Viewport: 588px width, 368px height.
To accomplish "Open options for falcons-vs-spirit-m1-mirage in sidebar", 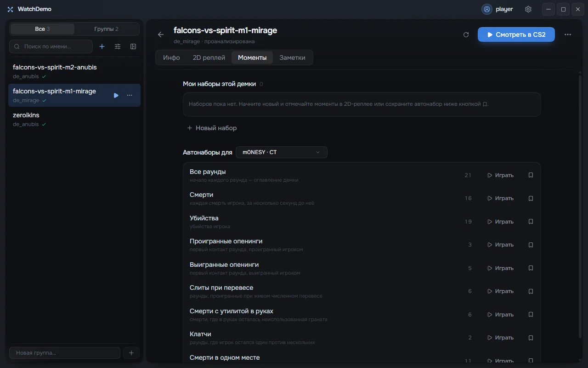I will [x=130, y=95].
